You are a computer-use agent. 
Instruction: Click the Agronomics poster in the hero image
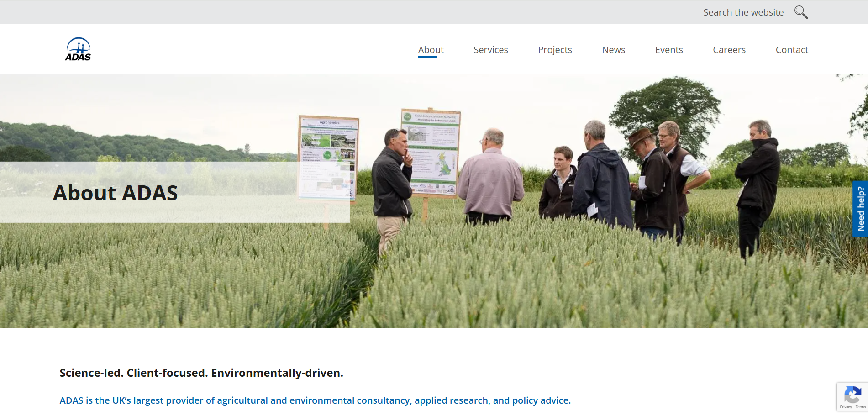click(328, 158)
